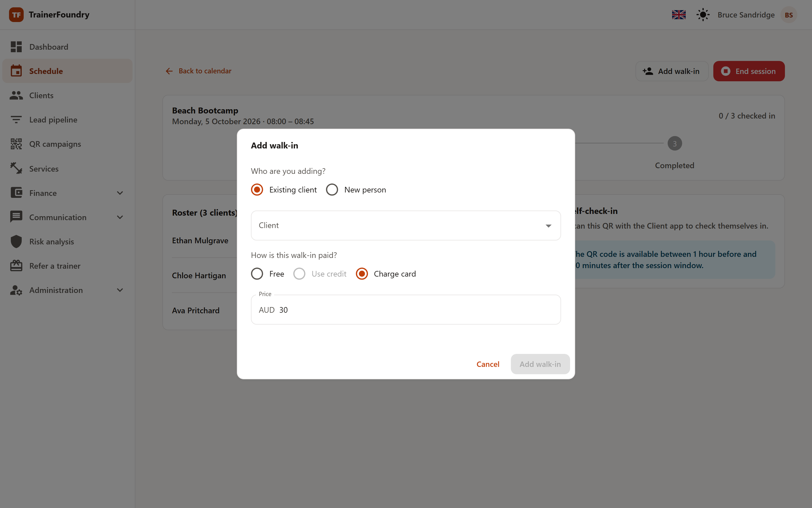Click the back arrow beside Back to calendar
The image size is (812, 508).
pos(169,71)
